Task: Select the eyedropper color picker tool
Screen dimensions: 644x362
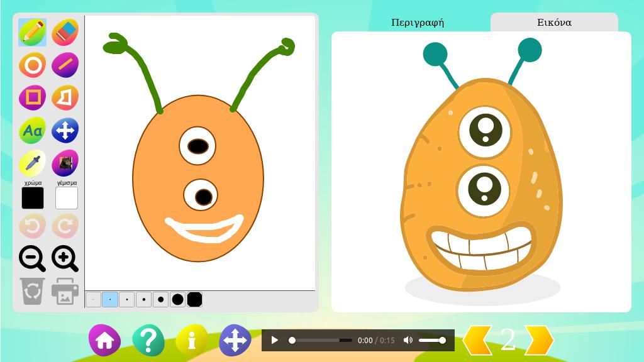Action: (x=32, y=163)
